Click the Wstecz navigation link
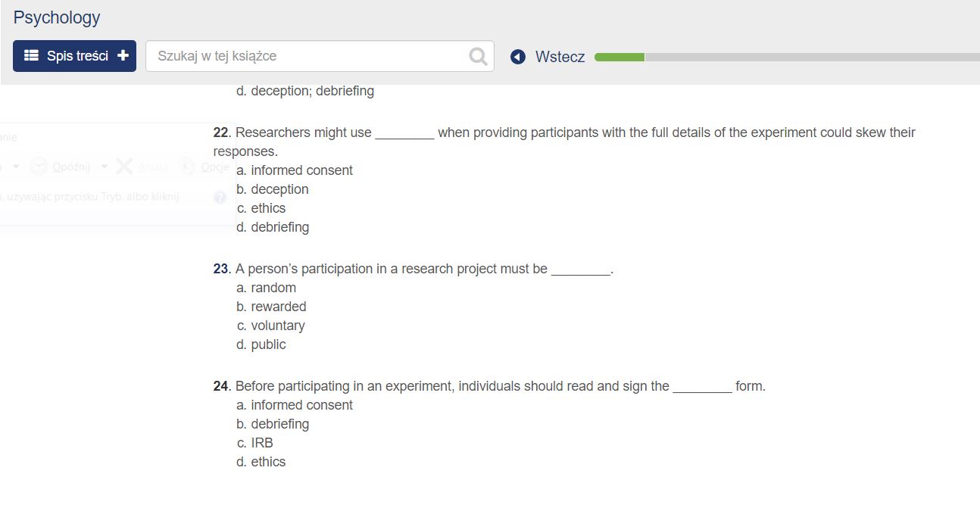The image size is (980, 505). [560, 56]
